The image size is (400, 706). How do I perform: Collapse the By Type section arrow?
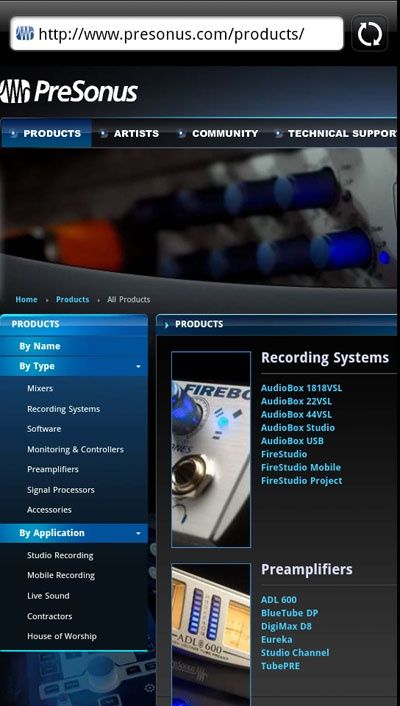tap(138, 367)
